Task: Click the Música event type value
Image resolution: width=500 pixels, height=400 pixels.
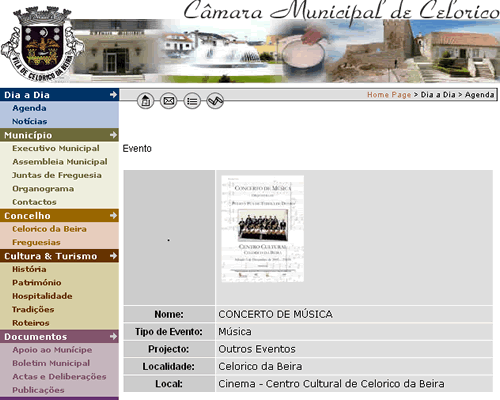Action: pos(235,332)
